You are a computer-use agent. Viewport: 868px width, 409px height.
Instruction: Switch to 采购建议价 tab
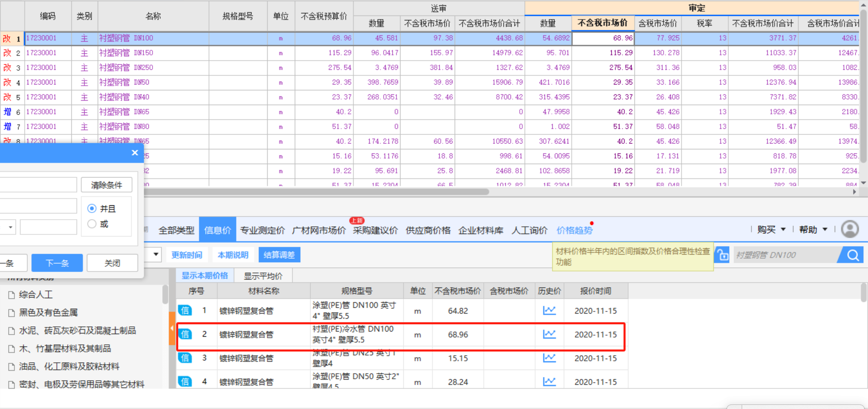[375, 230]
